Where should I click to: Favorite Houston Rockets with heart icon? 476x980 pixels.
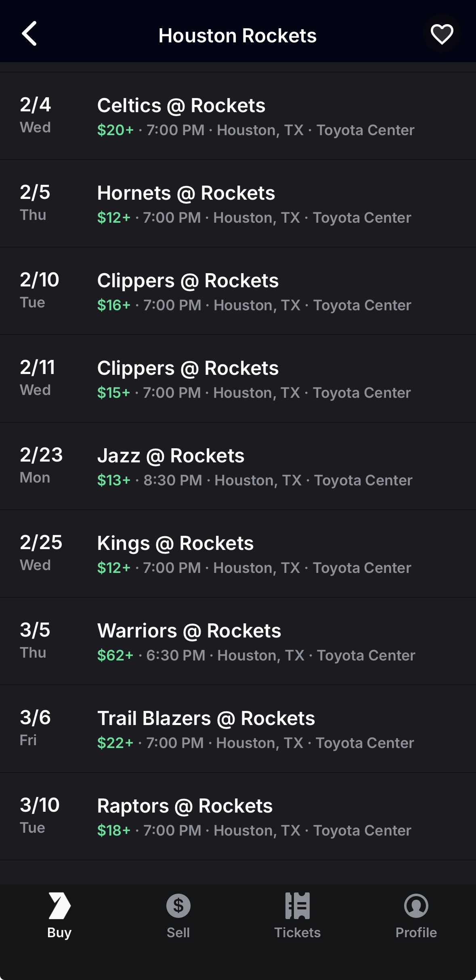click(442, 34)
